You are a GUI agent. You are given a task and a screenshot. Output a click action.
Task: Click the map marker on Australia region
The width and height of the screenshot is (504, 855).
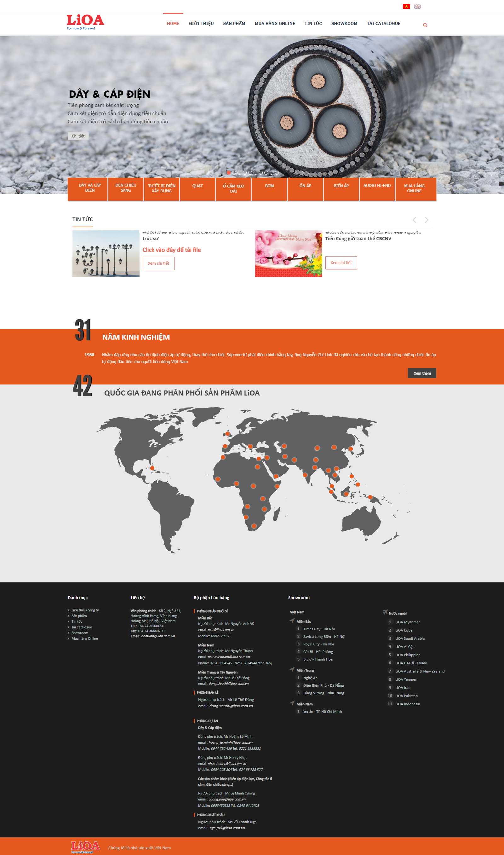(x=370, y=497)
